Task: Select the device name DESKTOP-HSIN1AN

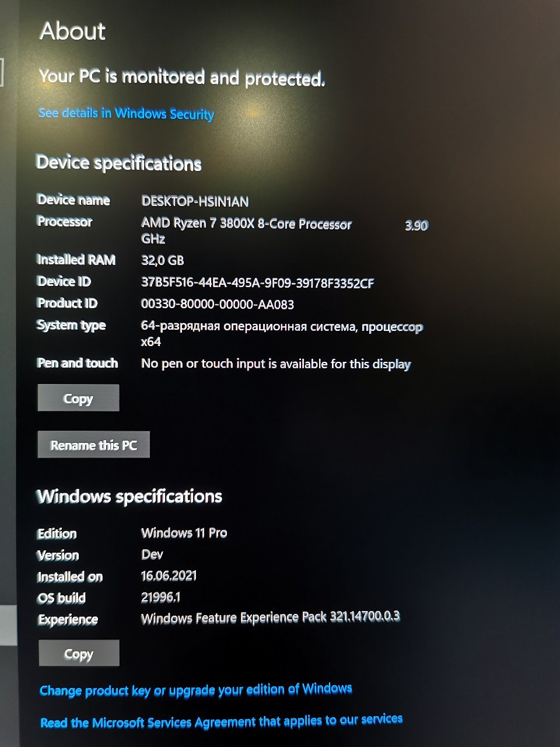Action: [195, 201]
